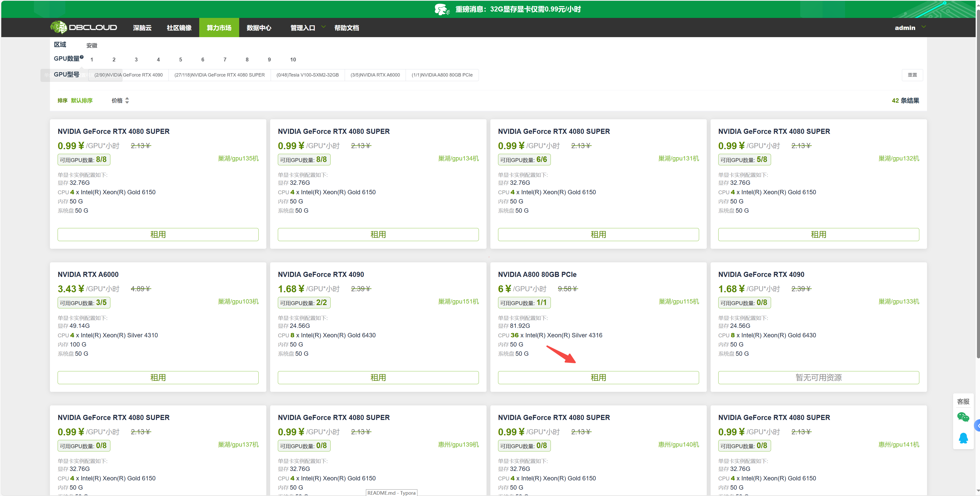Click the GPU数量 help question icon

point(82,57)
